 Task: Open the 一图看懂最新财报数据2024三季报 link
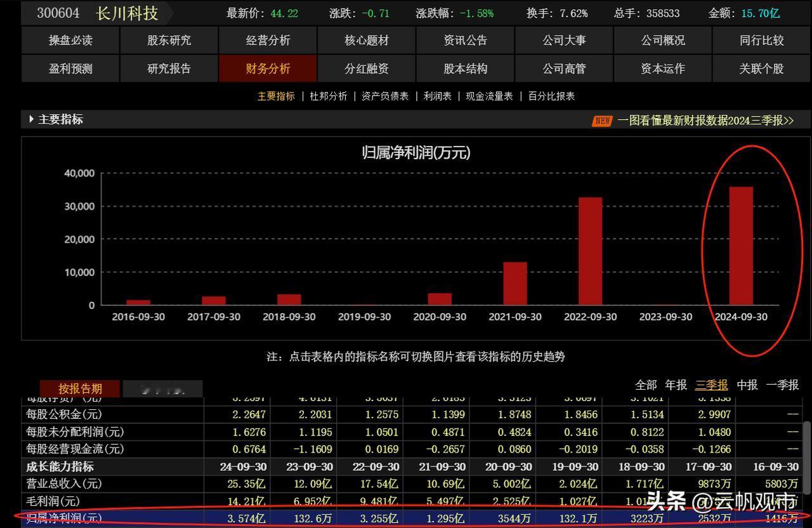coord(705,121)
